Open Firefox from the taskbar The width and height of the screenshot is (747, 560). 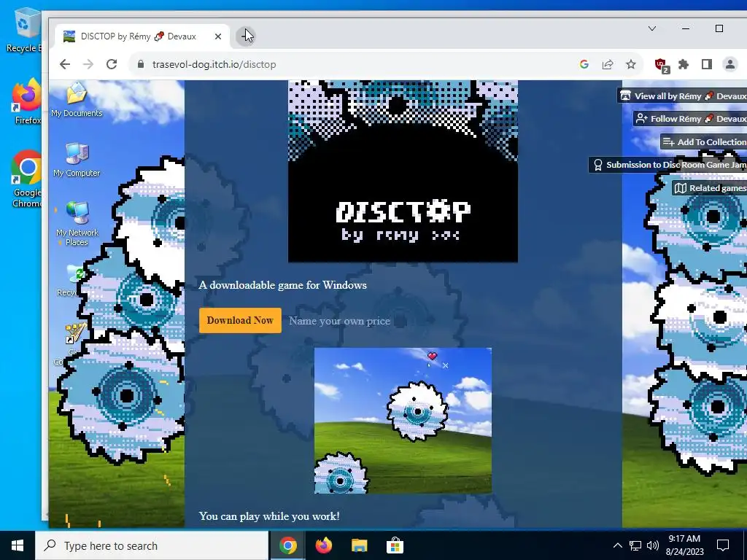[323, 545]
